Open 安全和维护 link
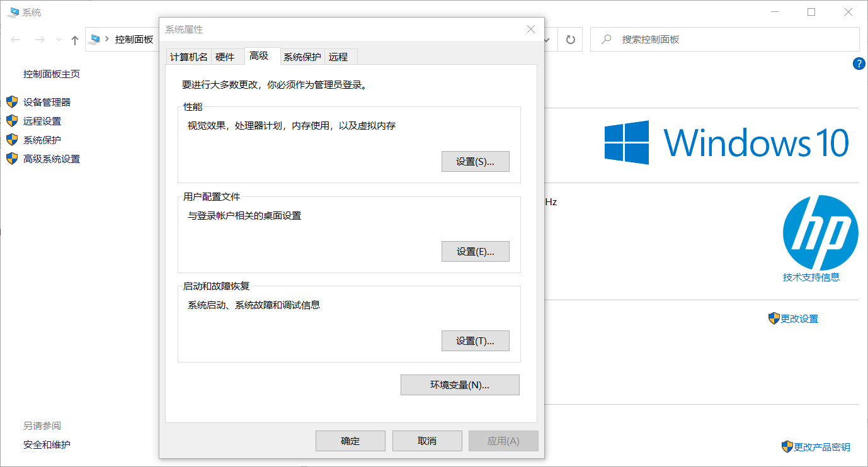The image size is (868, 467). click(47, 444)
